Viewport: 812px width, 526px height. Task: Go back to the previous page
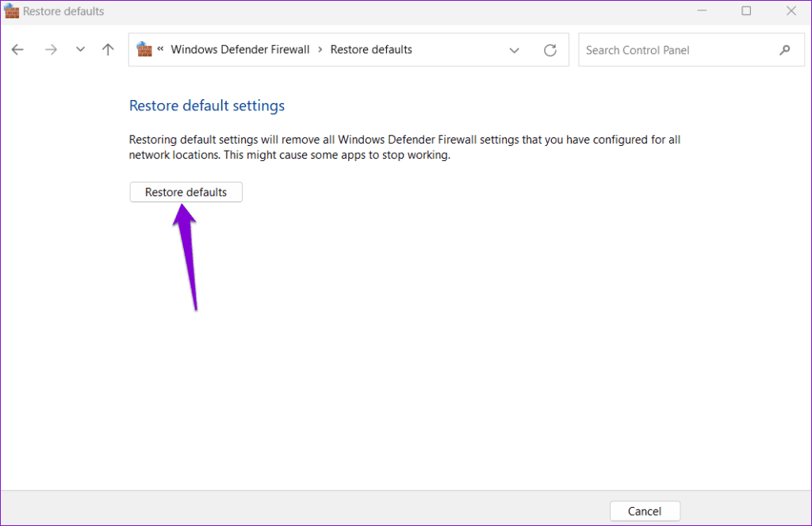pos(17,50)
